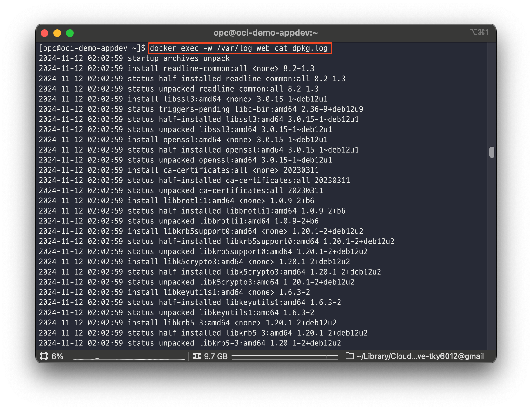This screenshot has width=532, height=410.
Task: Click the line 'status unpacked readline-common:all 8.2-1.3'
Action: [x=179, y=89]
